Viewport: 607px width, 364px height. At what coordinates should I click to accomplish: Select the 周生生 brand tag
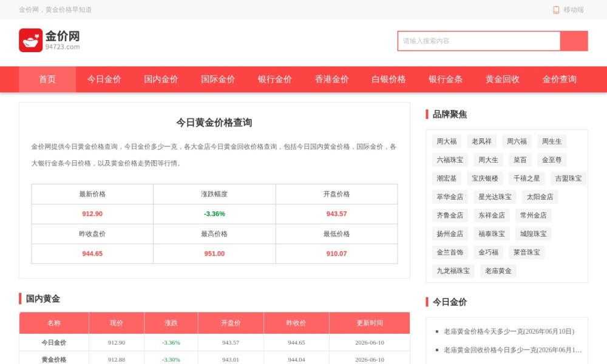click(552, 141)
